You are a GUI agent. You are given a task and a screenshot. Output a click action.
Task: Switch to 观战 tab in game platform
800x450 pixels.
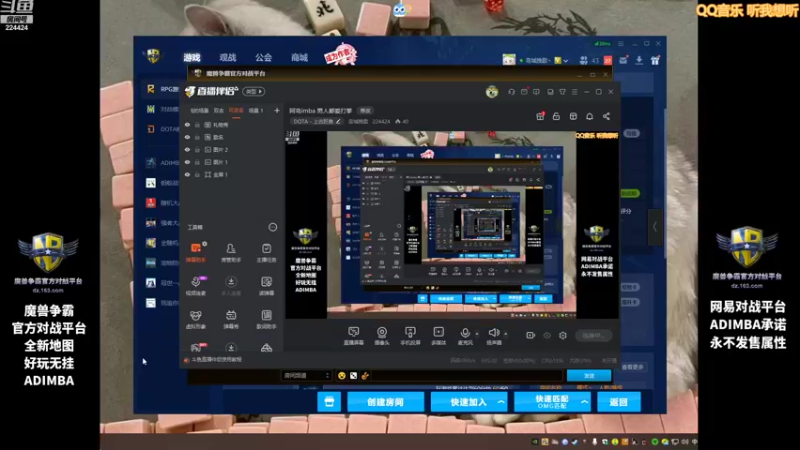228,57
